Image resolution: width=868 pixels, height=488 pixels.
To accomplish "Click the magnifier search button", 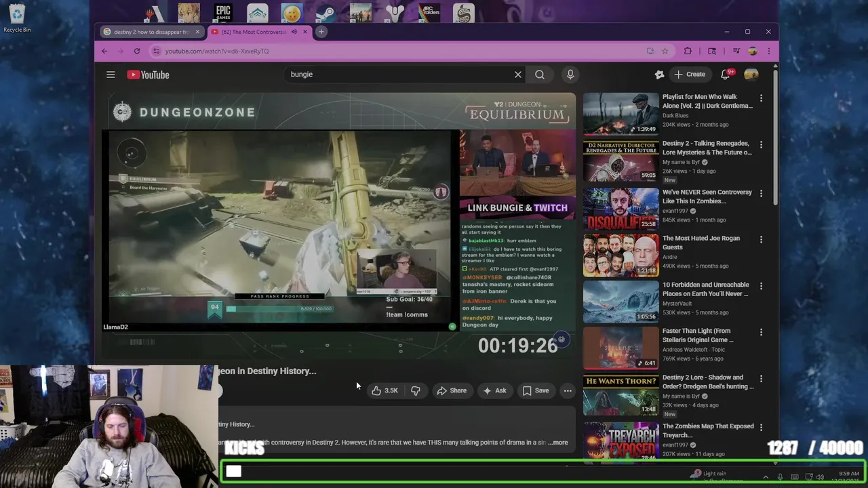I will [x=540, y=75].
